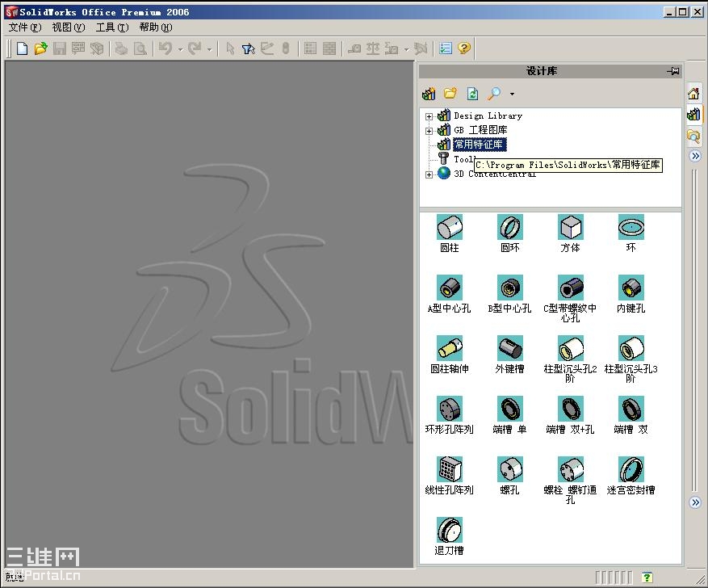Open the 工具(T) menu

coord(112,27)
